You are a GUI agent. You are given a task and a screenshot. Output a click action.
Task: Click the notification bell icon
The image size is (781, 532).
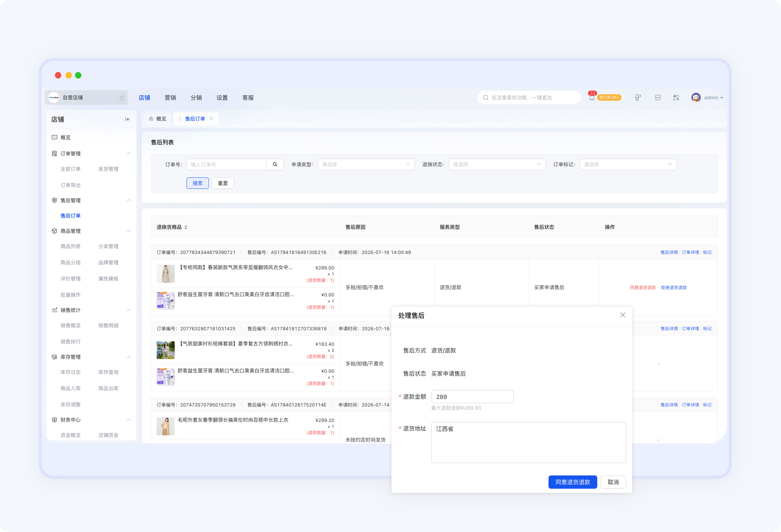point(592,98)
